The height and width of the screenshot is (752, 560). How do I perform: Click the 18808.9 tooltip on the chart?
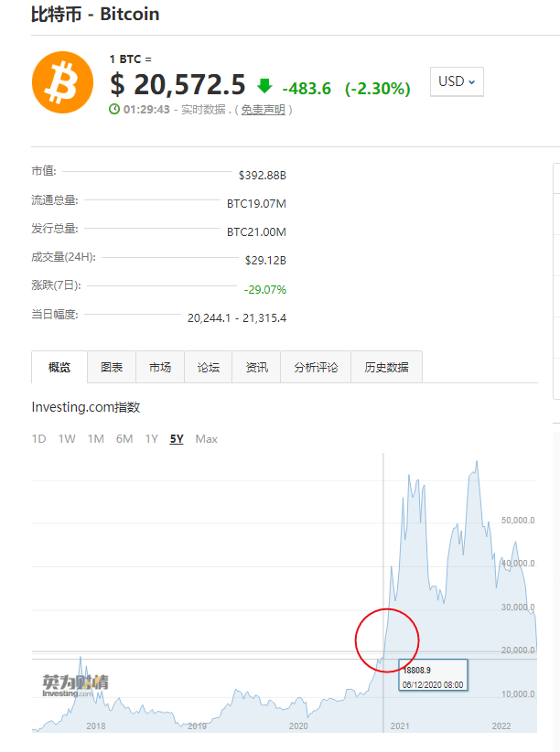tap(433, 676)
